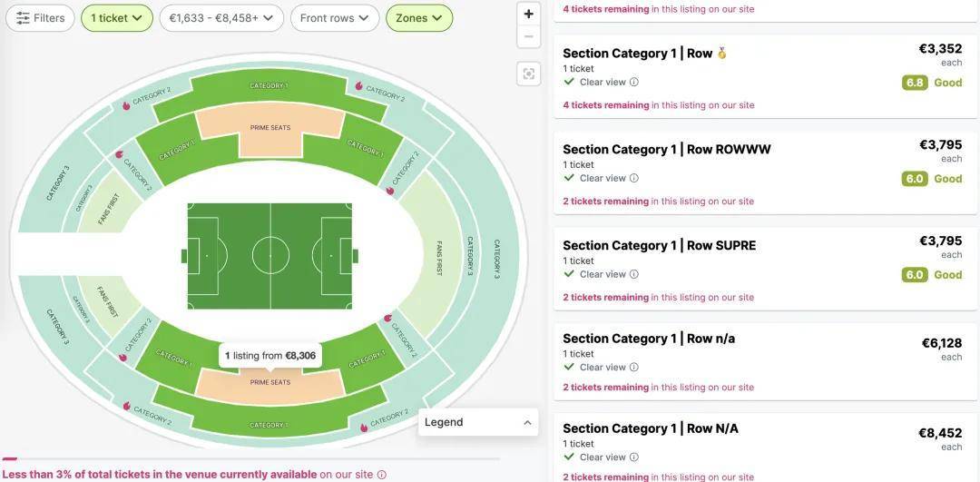This screenshot has width=980, height=482.
Task: Open the 1 ticket quantity dropdown
Action: pyautogui.click(x=116, y=18)
